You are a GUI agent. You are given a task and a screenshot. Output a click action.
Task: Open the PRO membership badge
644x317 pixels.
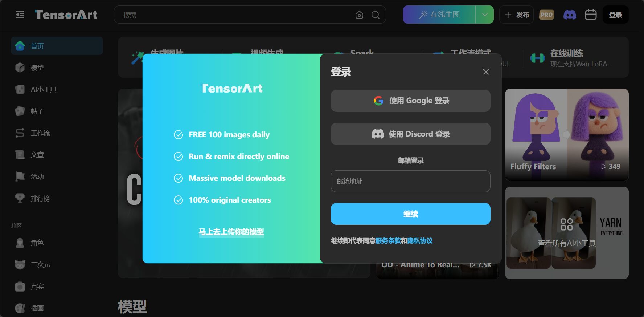546,15
